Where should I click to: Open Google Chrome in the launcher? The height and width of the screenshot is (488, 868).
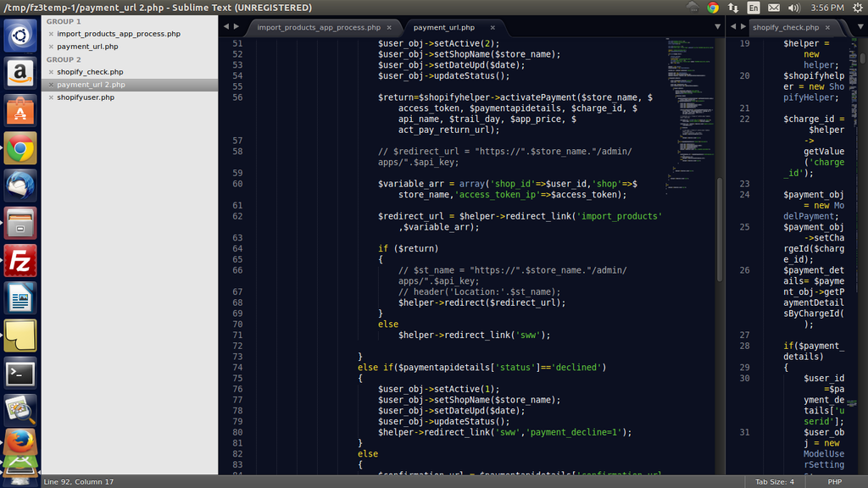20,148
